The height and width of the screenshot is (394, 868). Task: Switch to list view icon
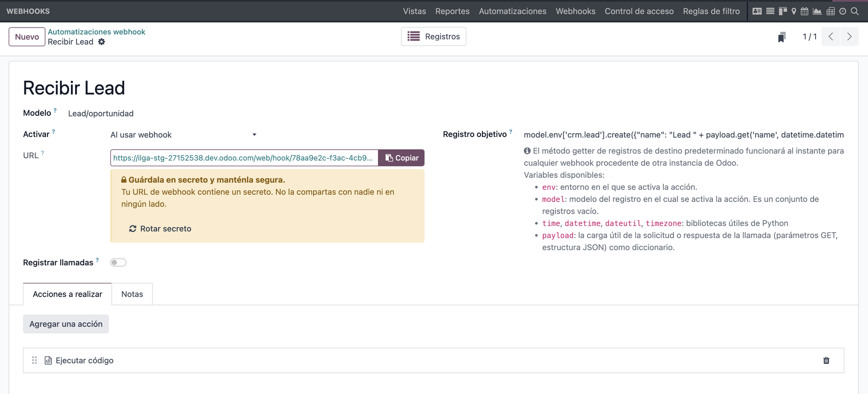click(770, 11)
